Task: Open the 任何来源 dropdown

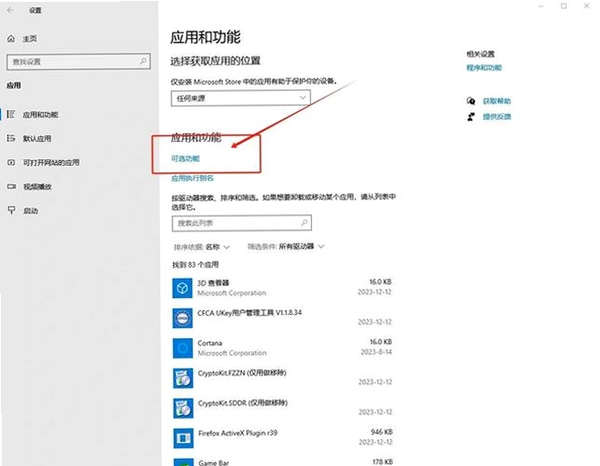Action: point(241,98)
